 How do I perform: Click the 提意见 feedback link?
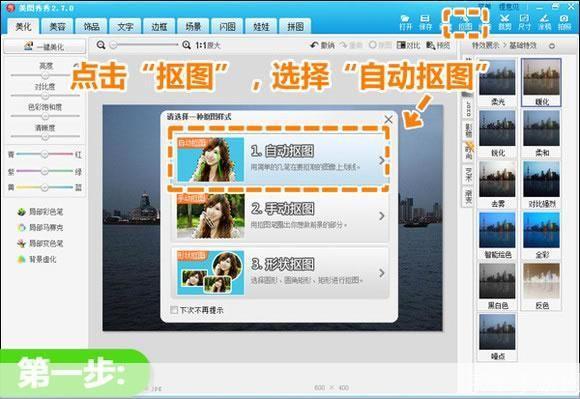(509, 7)
